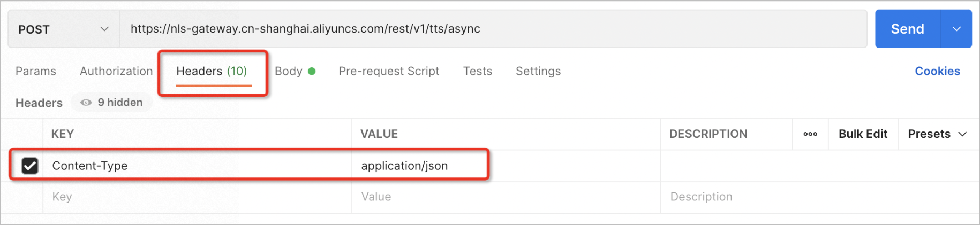Switch to the Tests tab
Screen dimensions: 980x225
point(477,71)
